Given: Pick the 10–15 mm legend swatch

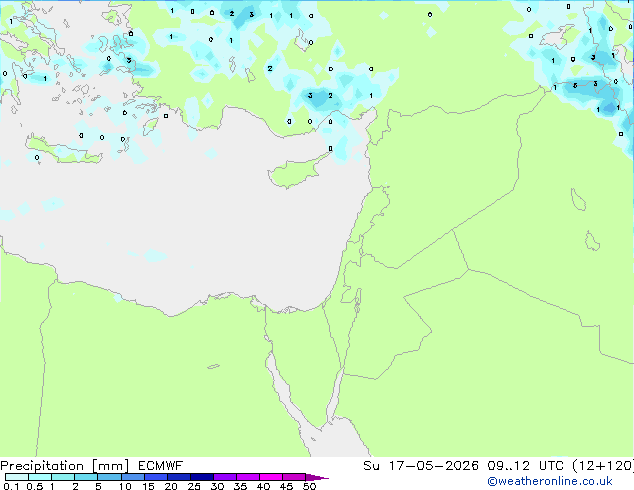Looking at the screenshot, I should coord(132,477).
